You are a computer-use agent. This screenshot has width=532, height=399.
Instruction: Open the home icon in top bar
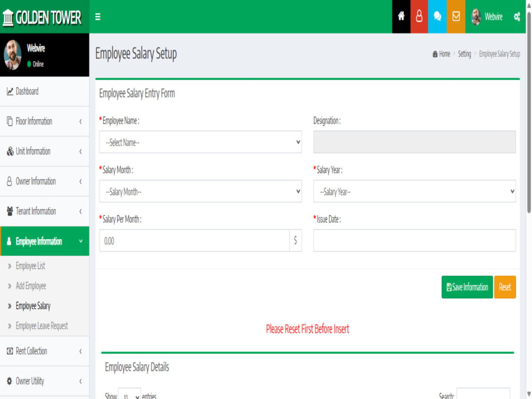pos(401,16)
